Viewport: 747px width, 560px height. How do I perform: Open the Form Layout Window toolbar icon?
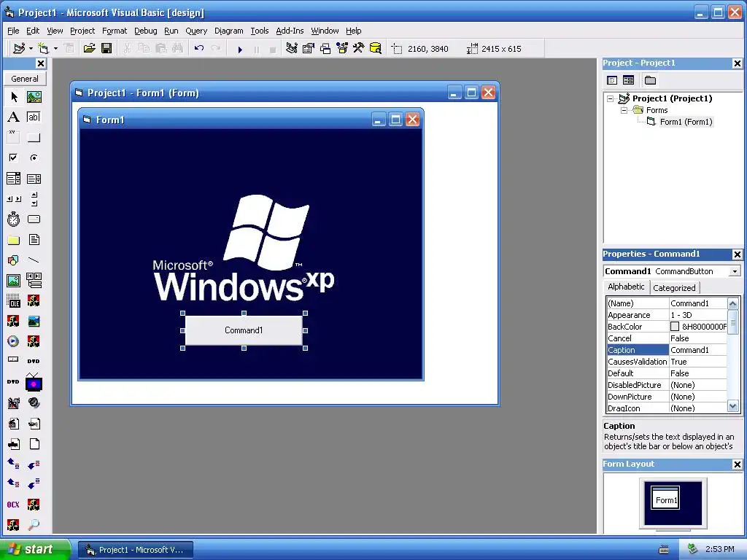[x=325, y=48]
